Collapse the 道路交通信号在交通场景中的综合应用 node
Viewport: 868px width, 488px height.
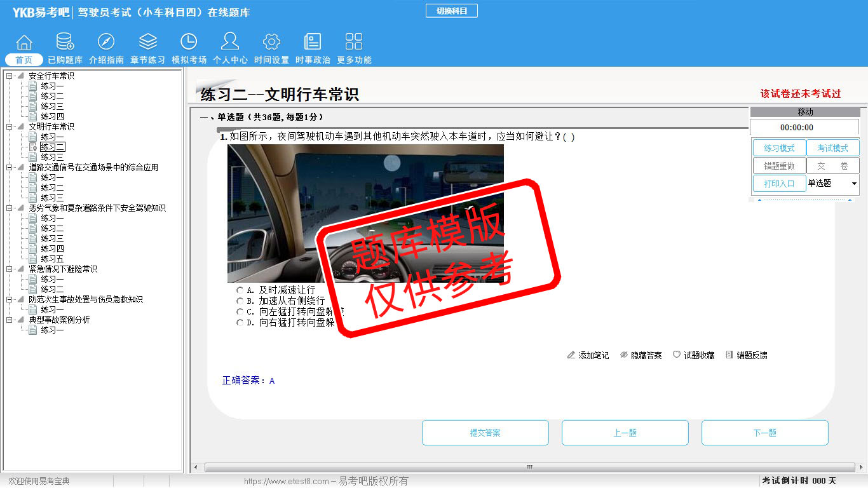click(10, 168)
